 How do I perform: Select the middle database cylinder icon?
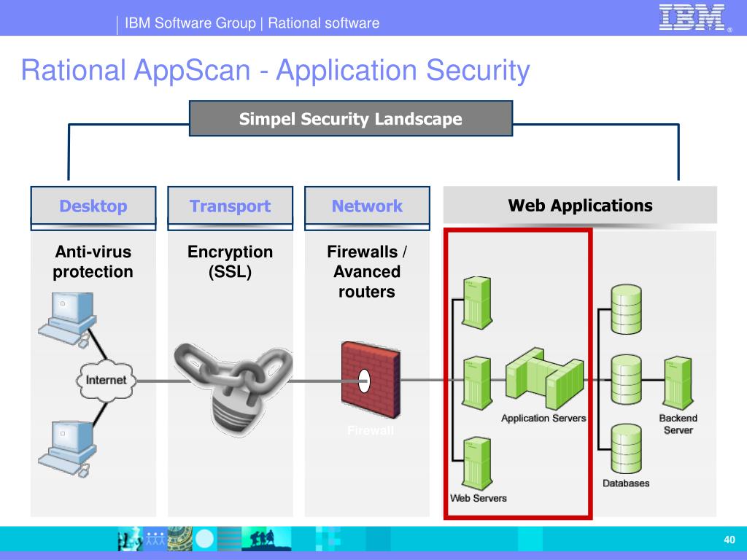click(x=627, y=380)
